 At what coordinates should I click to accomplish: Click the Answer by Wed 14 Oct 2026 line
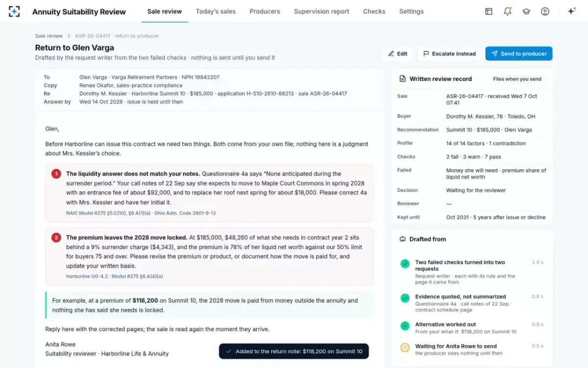point(131,102)
